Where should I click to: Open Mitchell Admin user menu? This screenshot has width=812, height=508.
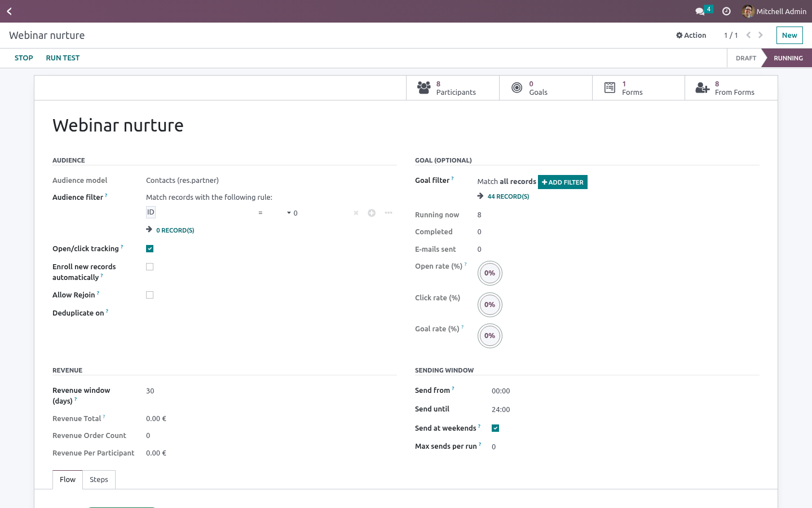[x=774, y=11]
